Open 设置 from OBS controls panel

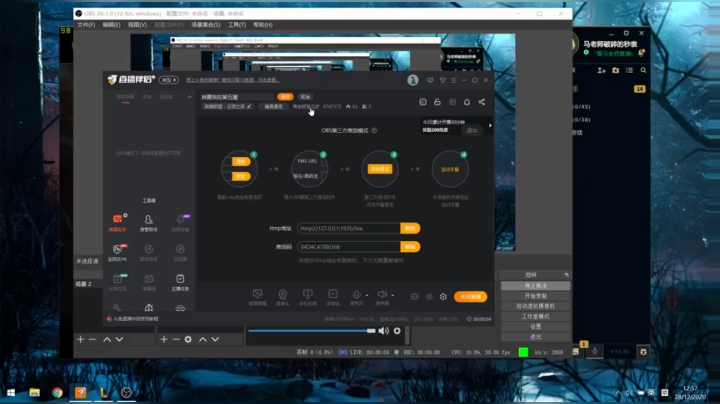coord(535,326)
